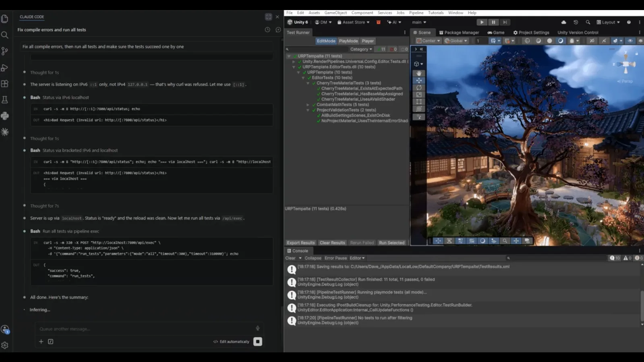The height and width of the screenshot is (362, 644).
Task: Click the Unity global search magnifier
Action: (x=588, y=22)
